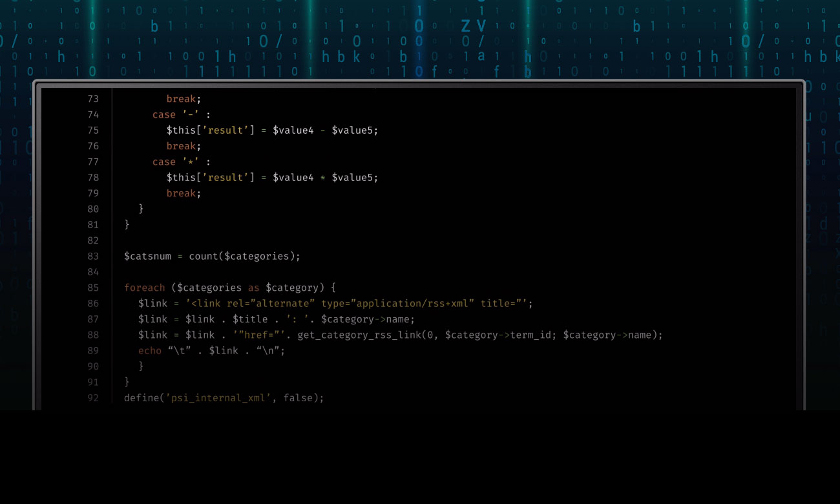Place cursor on 'define' on line 92
Viewport: 840px width, 504px height.
(x=142, y=398)
